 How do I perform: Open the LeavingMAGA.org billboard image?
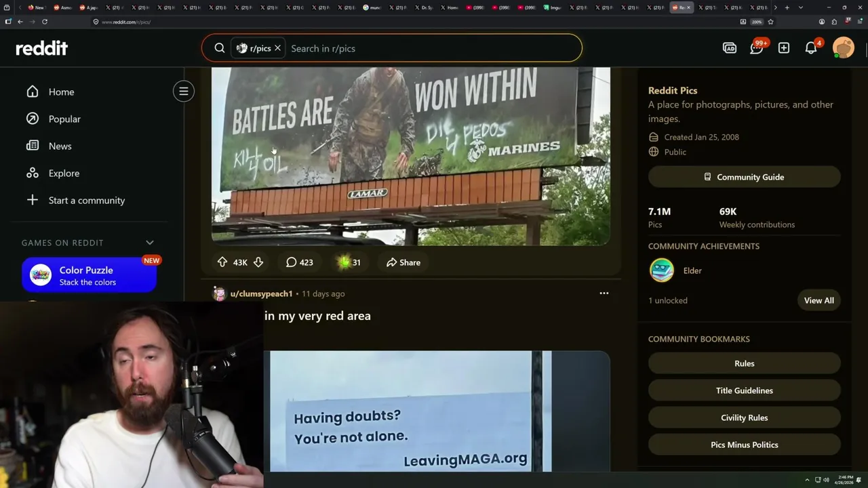tap(440, 411)
